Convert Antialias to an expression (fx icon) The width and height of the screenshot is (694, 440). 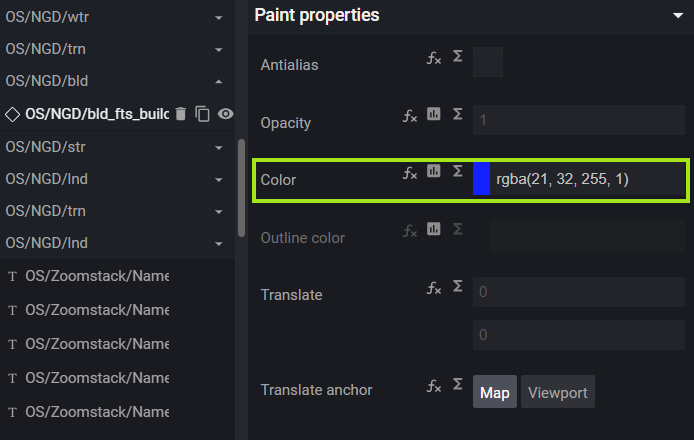tap(433, 58)
